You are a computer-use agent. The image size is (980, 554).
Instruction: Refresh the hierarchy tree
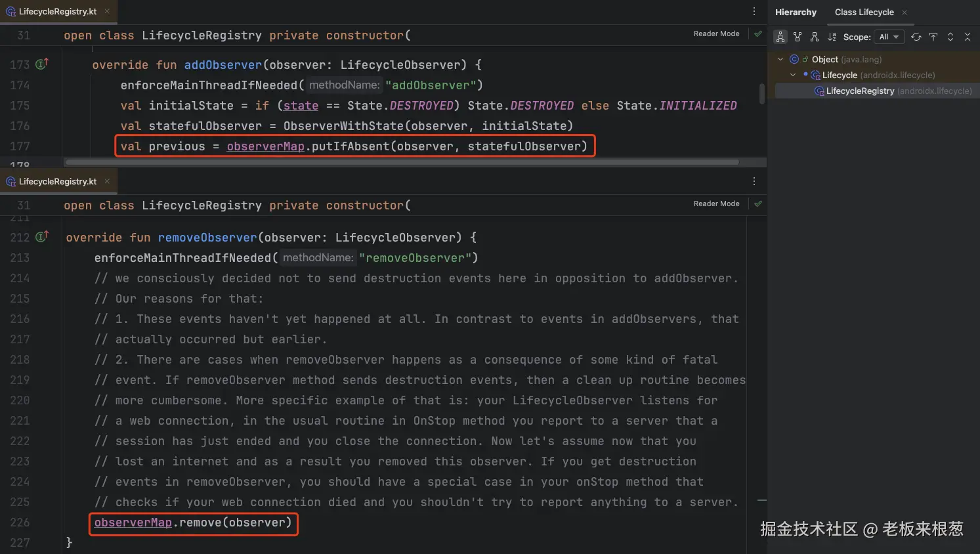pyautogui.click(x=916, y=37)
